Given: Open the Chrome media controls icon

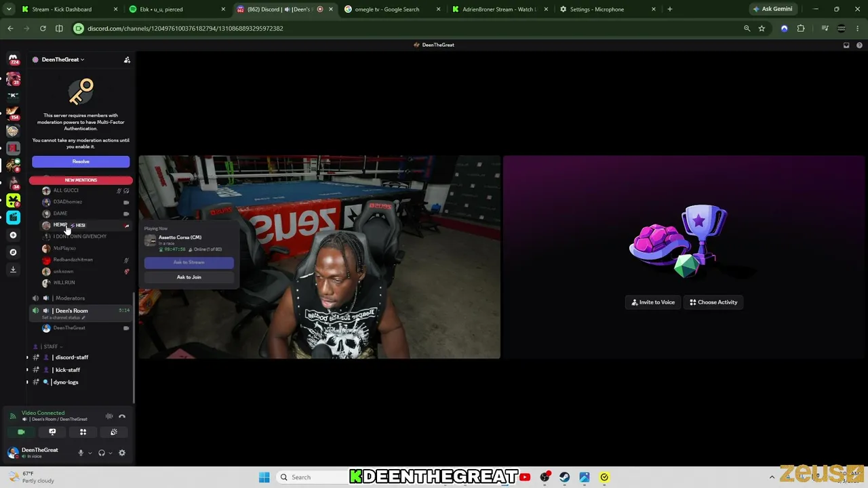Looking at the screenshot, I should (825, 28).
